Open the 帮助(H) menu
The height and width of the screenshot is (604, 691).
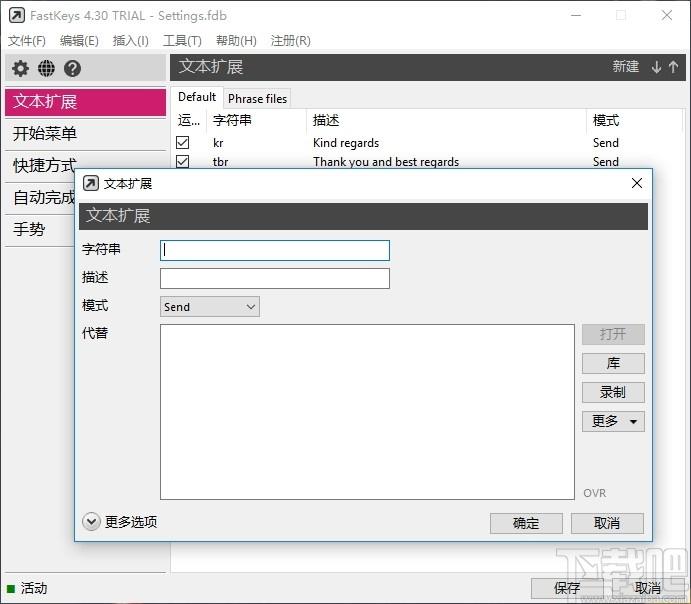(236, 41)
